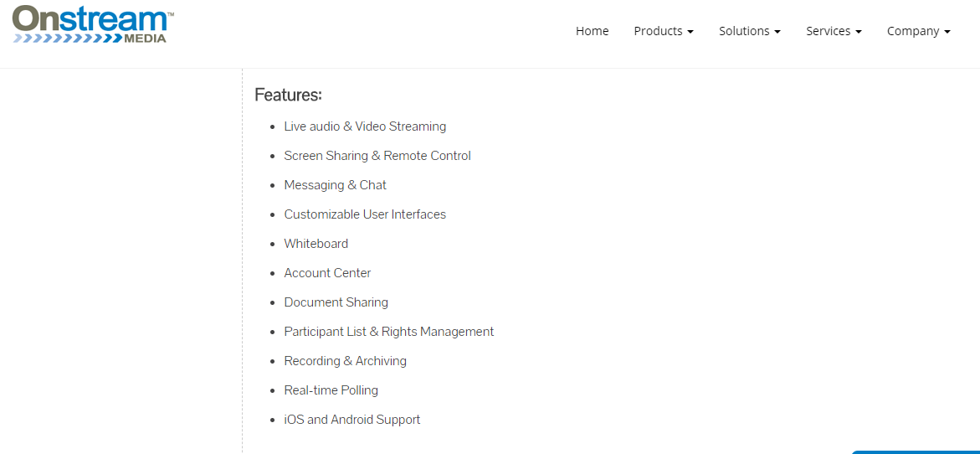Select the Whiteboard feature entry
Screen dimensions: 980x454
pos(316,244)
